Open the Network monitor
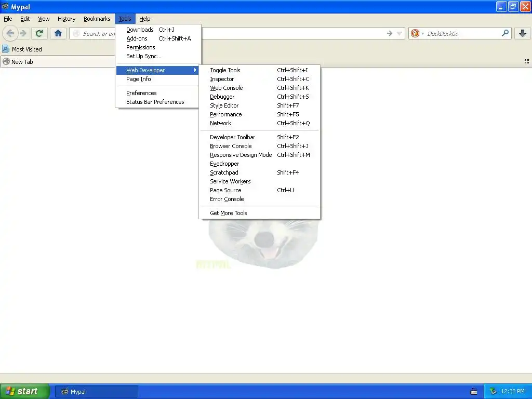 pyautogui.click(x=260, y=123)
